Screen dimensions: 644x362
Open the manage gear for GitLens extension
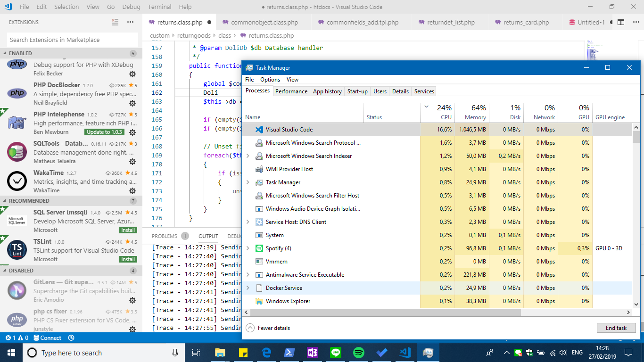click(132, 300)
